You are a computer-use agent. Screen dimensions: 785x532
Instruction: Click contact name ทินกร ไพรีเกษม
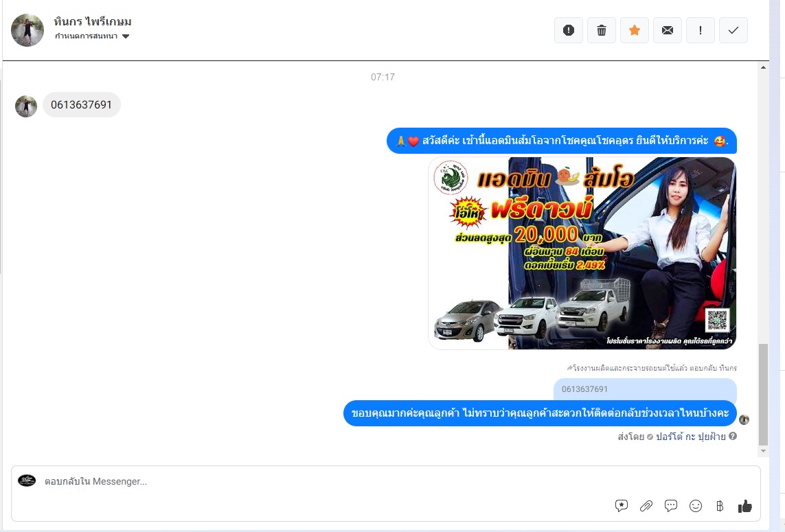click(x=93, y=21)
